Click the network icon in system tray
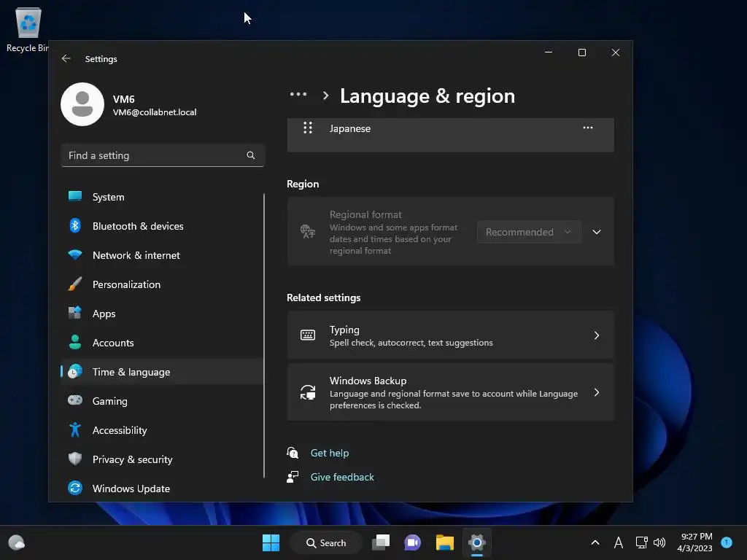747x560 pixels. (641, 542)
